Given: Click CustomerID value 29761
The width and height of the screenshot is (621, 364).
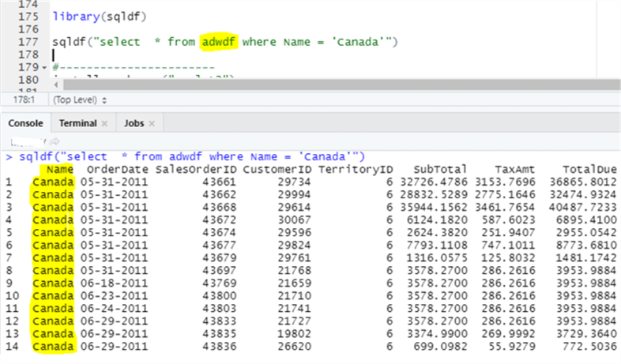Looking at the screenshot, I should click(x=294, y=258).
